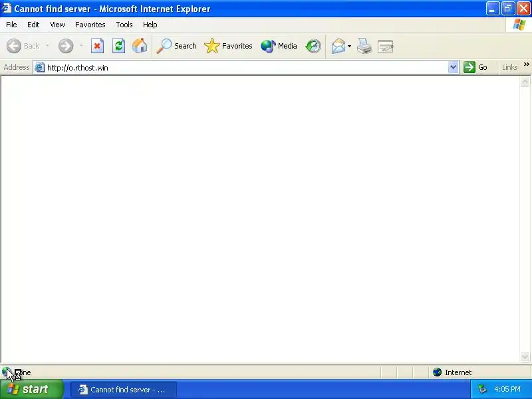Click the Back navigation button

click(x=23, y=46)
